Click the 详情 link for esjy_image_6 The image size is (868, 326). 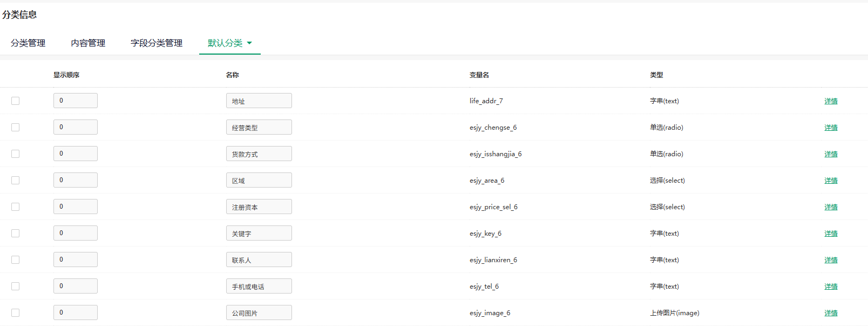coord(831,313)
